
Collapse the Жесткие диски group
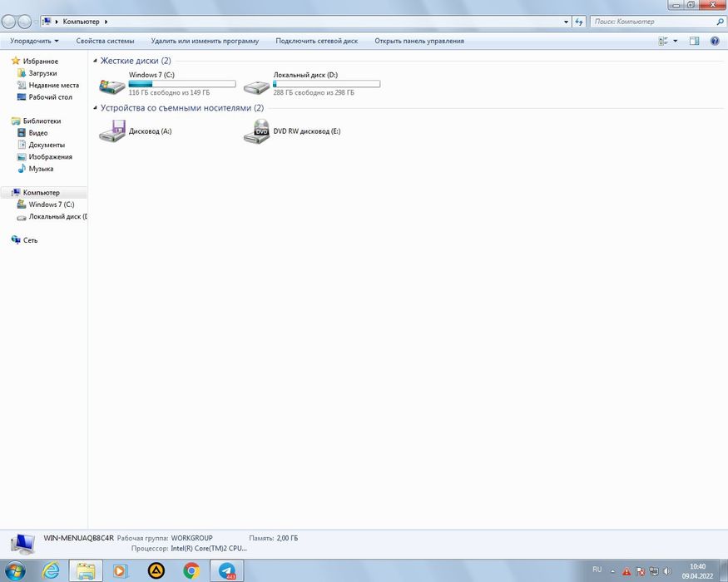coord(95,61)
